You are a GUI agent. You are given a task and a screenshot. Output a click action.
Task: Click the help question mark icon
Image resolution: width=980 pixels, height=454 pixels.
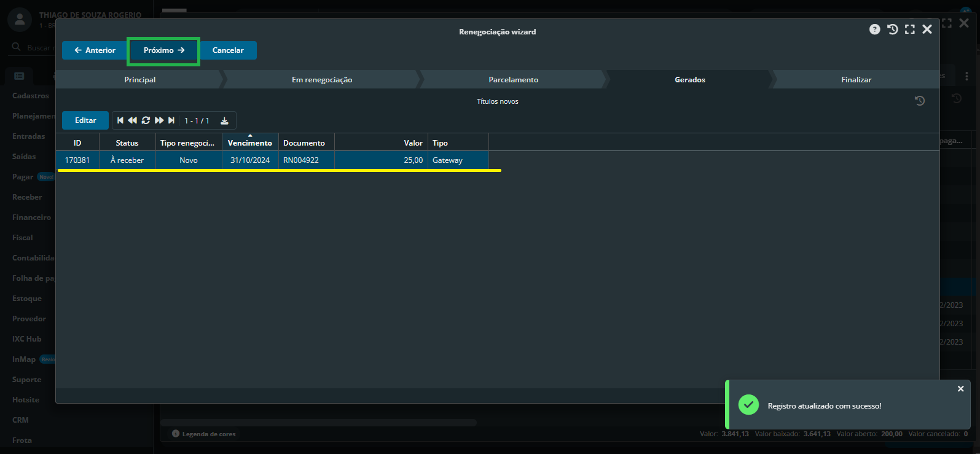click(874, 29)
